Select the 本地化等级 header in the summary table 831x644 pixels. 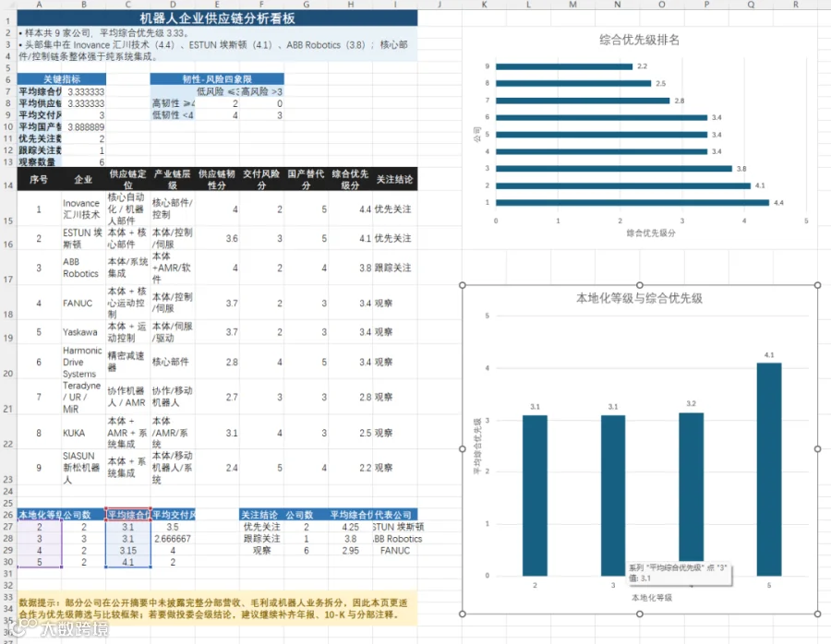pyautogui.click(x=39, y=515)
